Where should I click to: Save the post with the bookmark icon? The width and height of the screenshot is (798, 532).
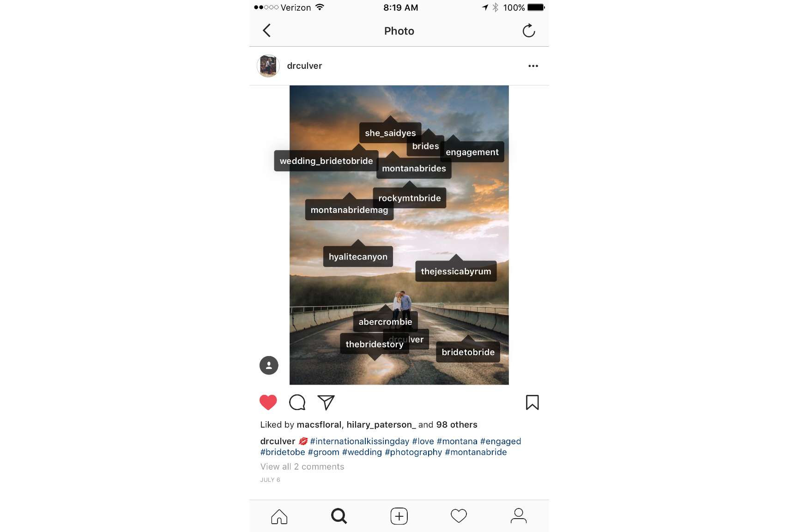coord(532,402)
